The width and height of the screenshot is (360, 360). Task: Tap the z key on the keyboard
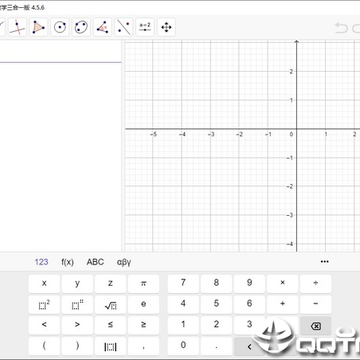pos(110,284)
